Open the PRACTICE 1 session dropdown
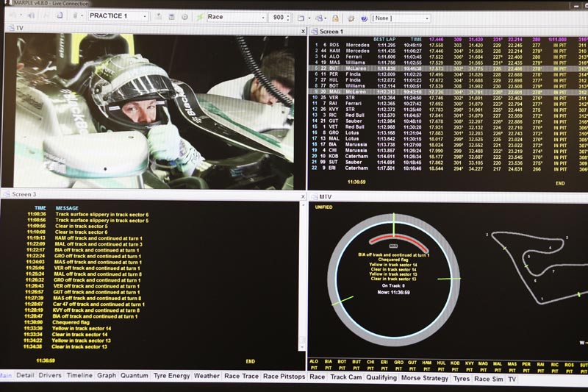588x392 pixels. pyautogui.click(x=118, y=16)
